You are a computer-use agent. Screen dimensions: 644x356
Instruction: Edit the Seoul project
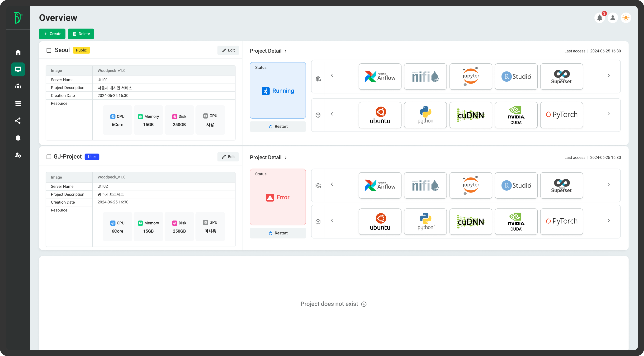(228, 50)
